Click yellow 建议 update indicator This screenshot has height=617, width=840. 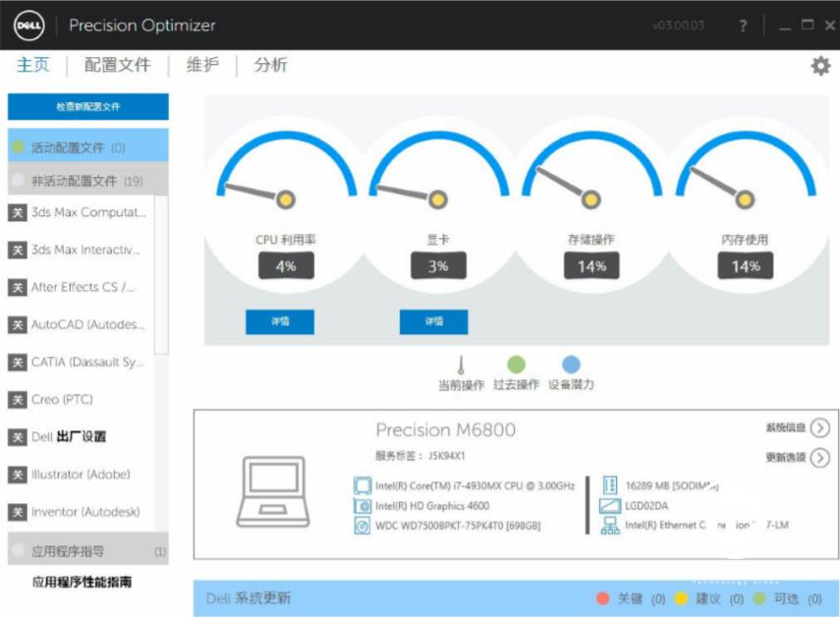[681, 598]
